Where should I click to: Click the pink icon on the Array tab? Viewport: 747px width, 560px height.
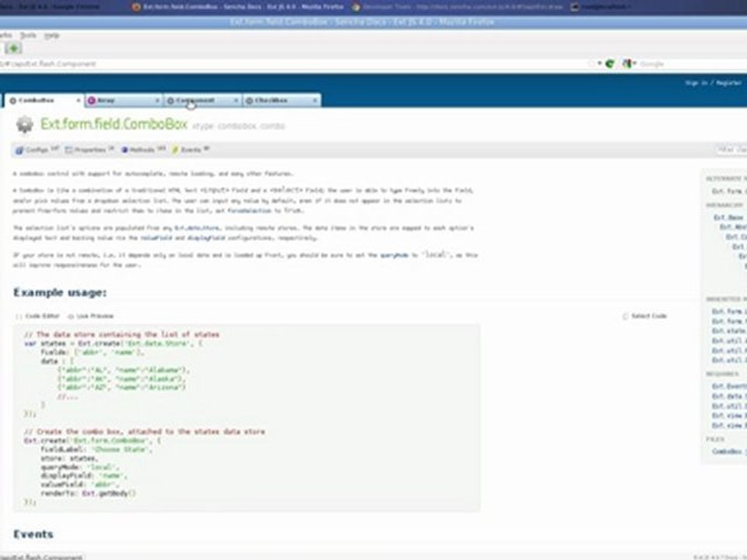[92, 100]
